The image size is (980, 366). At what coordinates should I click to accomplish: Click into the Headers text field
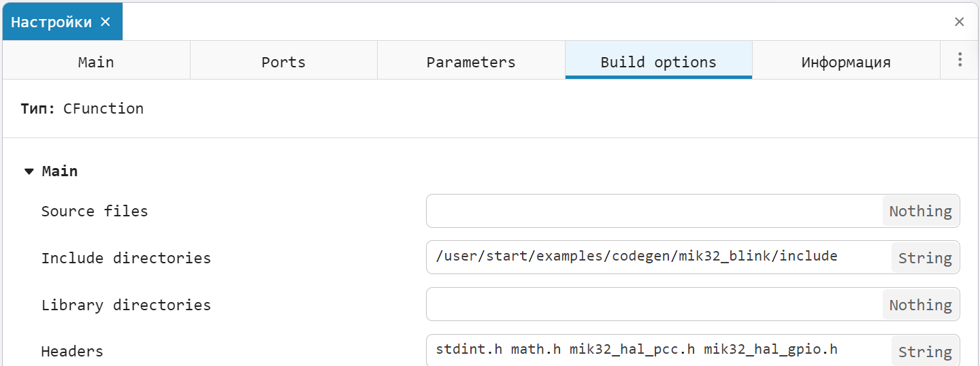653,350
